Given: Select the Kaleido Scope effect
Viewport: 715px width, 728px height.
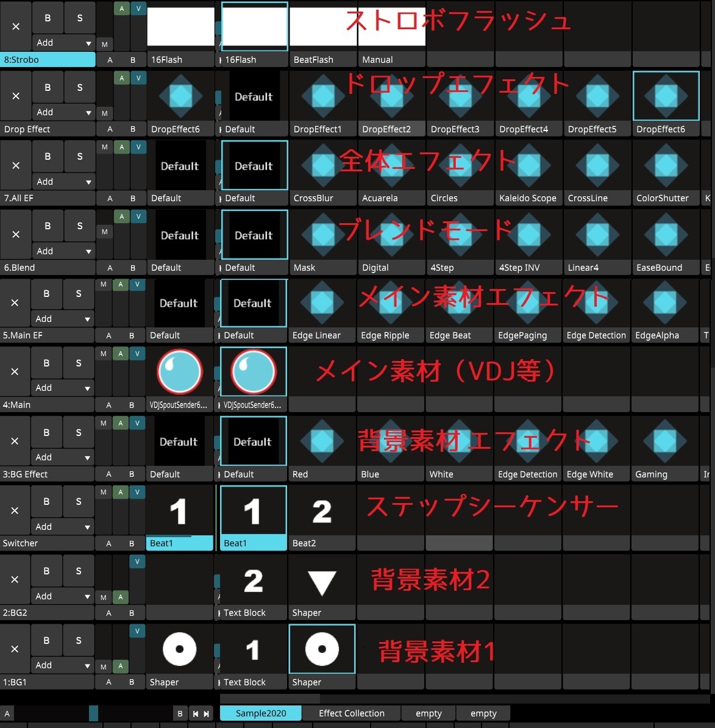Looking at the screenshot, I should tap(528, 165).
